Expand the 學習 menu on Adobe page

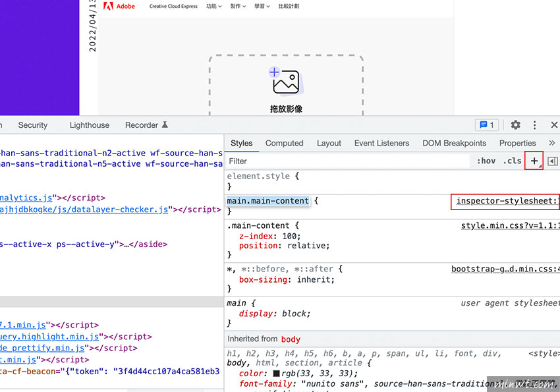(262, 6)
